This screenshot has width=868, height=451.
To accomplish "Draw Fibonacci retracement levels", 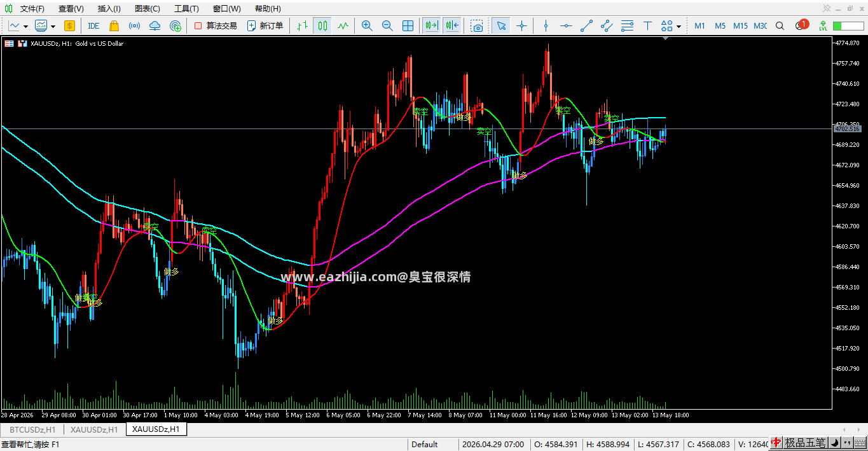I will click(x=627, y=25).
